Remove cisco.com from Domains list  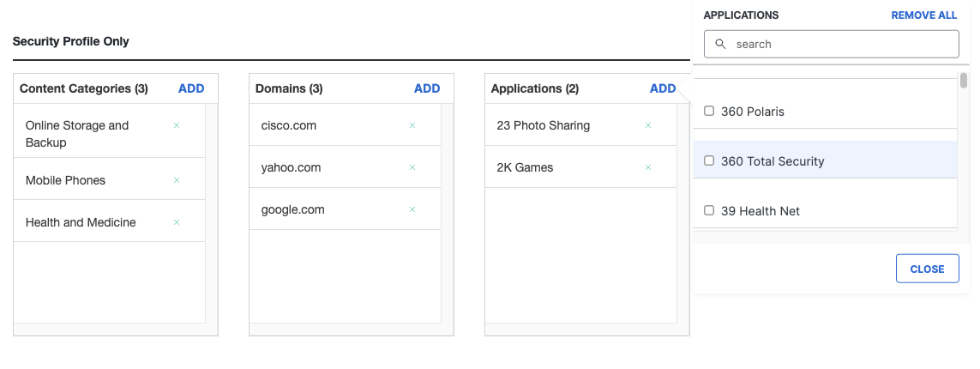tap(412, 125)
